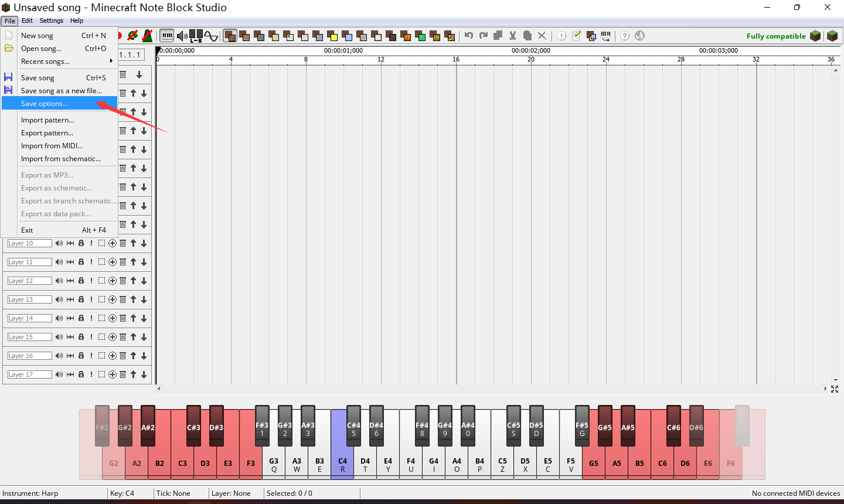Screen dimensions: 844x504
Task: Click the sine wave pitch icon
Action: [211, 36]
